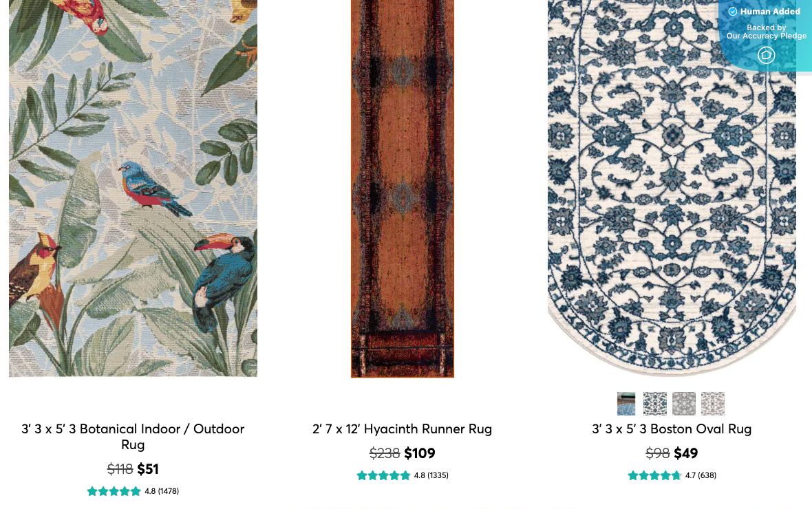Image resolution: width=812 pixels, height=509 pixels.
Task: View the 1335 reviews for the Hyacinth Runner
Action: click(431, 475)
